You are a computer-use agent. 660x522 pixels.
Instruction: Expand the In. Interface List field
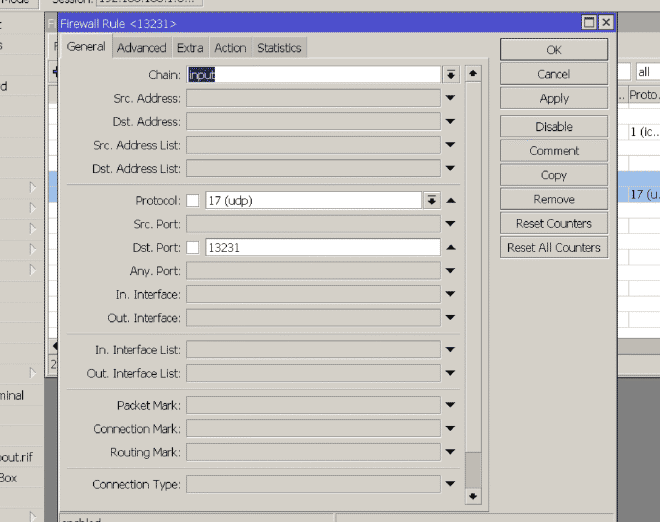coord(450,349)
